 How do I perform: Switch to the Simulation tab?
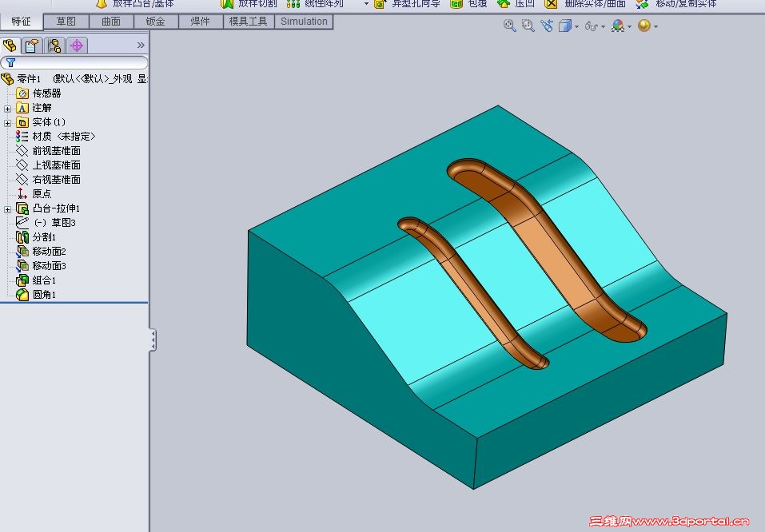point(304,22)
